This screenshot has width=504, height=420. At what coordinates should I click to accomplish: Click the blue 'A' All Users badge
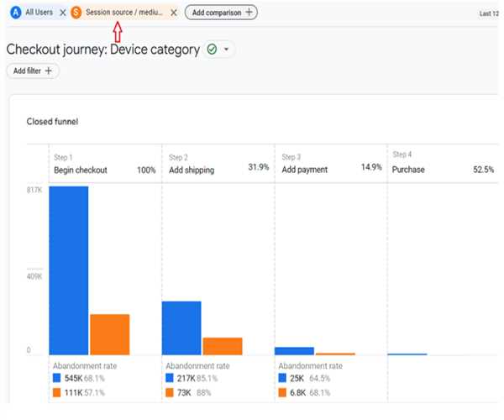click(x=15, y=13)
